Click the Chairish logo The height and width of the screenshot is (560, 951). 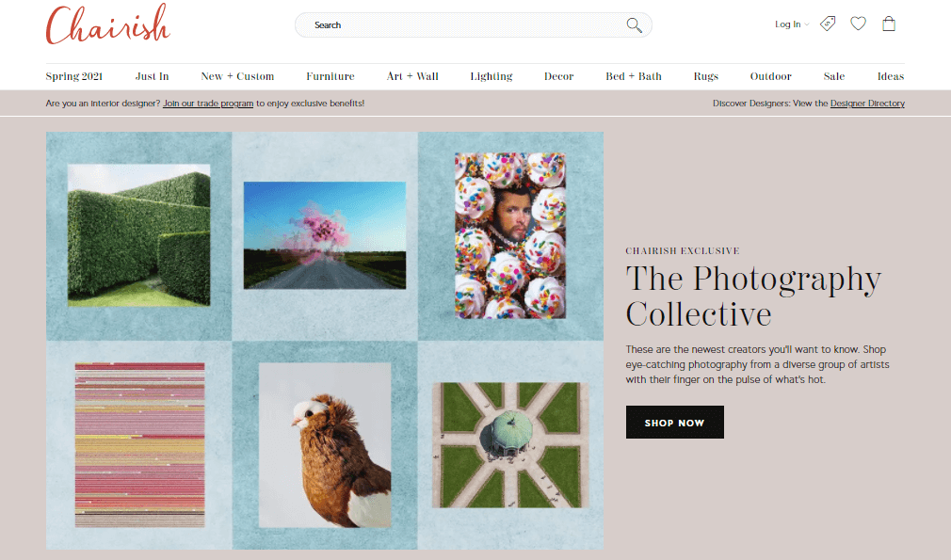(x=108, y=24)
